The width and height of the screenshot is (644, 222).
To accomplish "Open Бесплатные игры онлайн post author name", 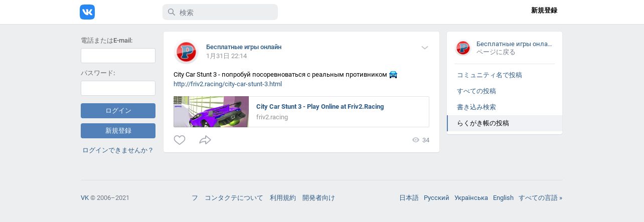I will tap(244, 47).
